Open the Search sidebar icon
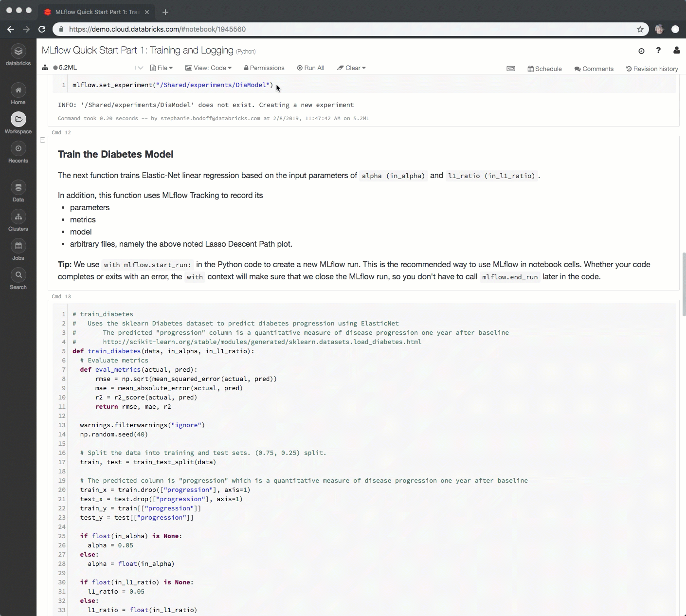Viewport: 686px width, 616px height. point(18,275)
